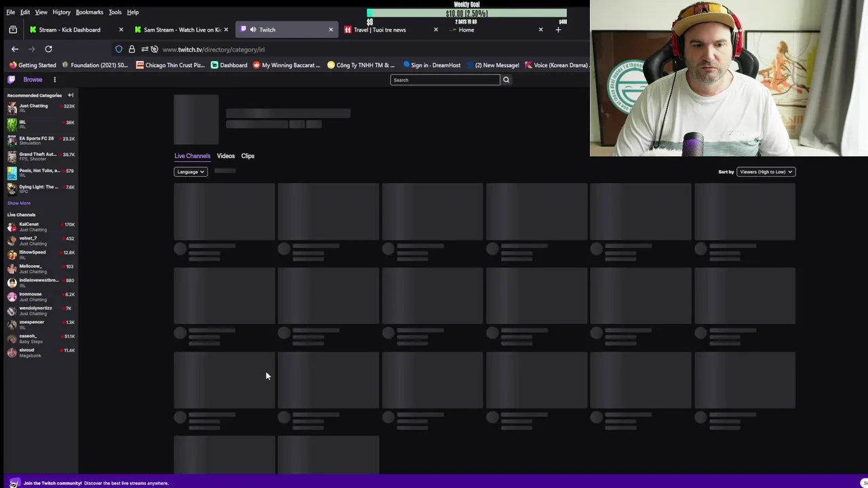Close the Twitch browser tab

pos(331,30)
